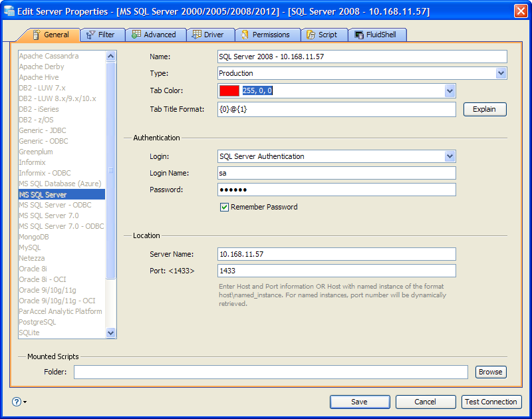Select MS SQL Server 7.0 entry
The height and width of the screenshot is (419, 532).
point(49,215)
